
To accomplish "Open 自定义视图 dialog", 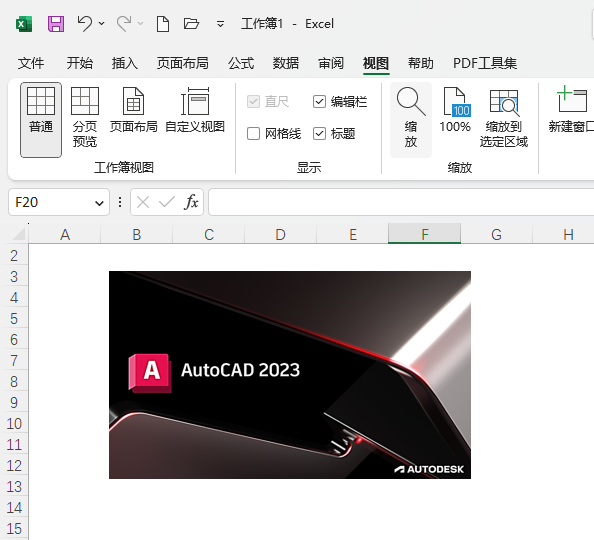I will pyautogui.click(x=195, y=111).
